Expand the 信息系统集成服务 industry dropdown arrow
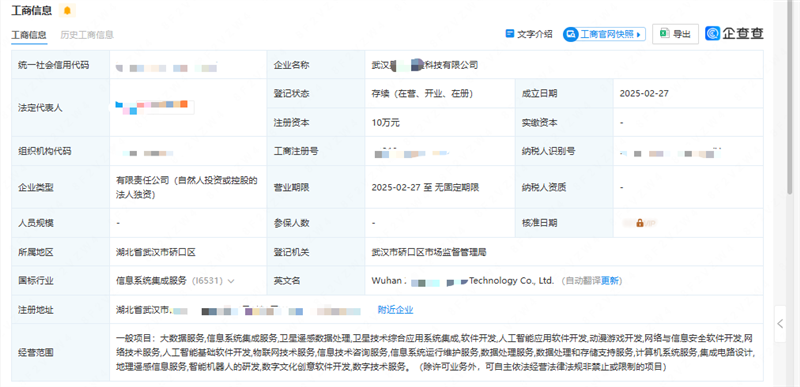 [x=231, y=281]
